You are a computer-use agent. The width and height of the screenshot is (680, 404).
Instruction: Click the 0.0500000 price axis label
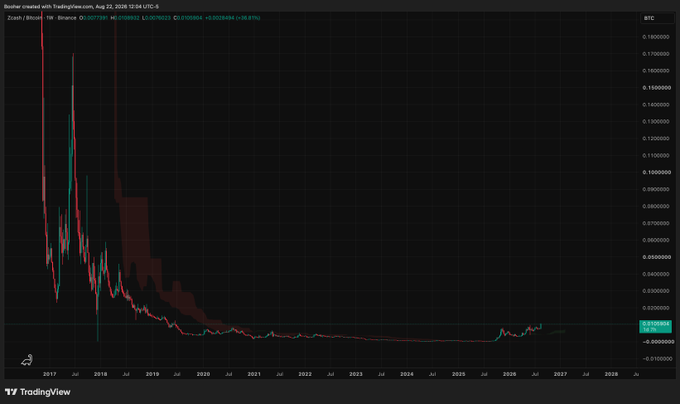coord(656,257)
